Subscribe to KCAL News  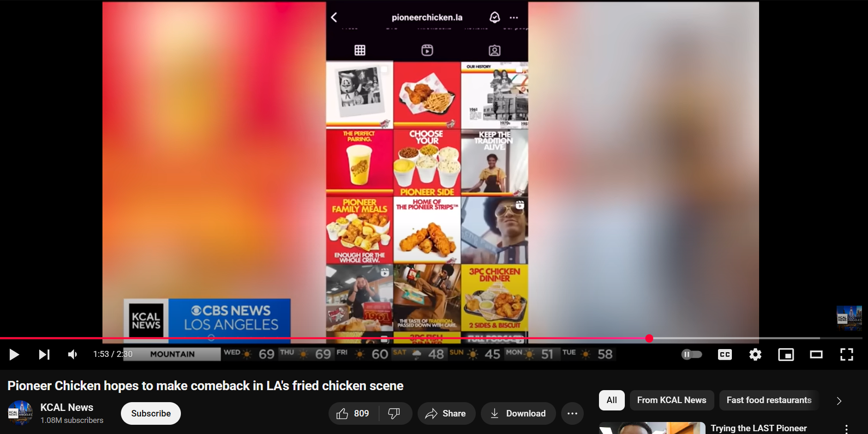point(151,414)
